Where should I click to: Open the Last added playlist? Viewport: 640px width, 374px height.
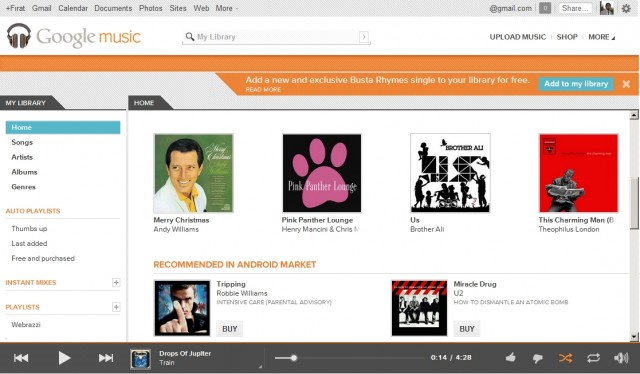coord(29,243)
